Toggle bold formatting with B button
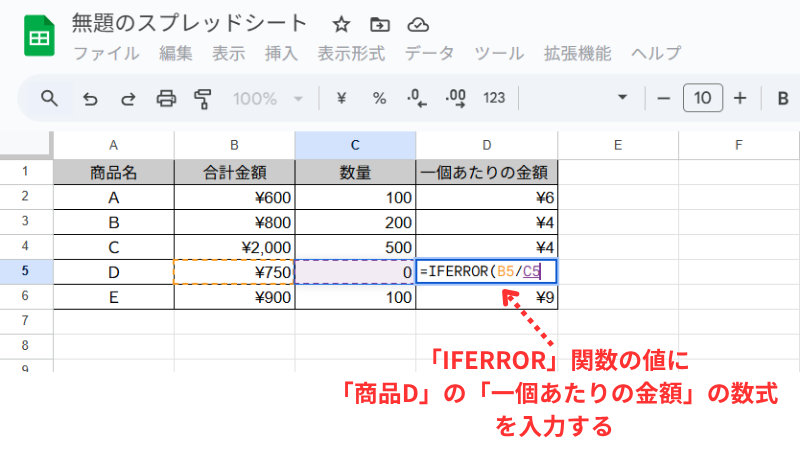Image resolution: width=800 pixels, height=450 pixels. pos(782,98)
